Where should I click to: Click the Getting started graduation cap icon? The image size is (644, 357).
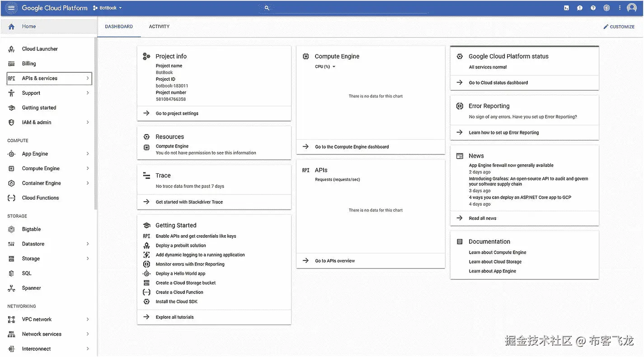12,108
